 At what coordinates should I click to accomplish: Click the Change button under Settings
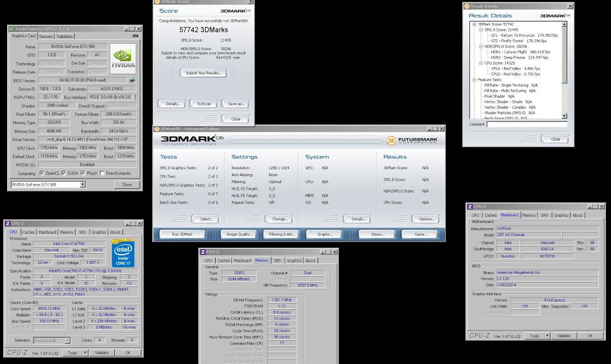[280, 219]
